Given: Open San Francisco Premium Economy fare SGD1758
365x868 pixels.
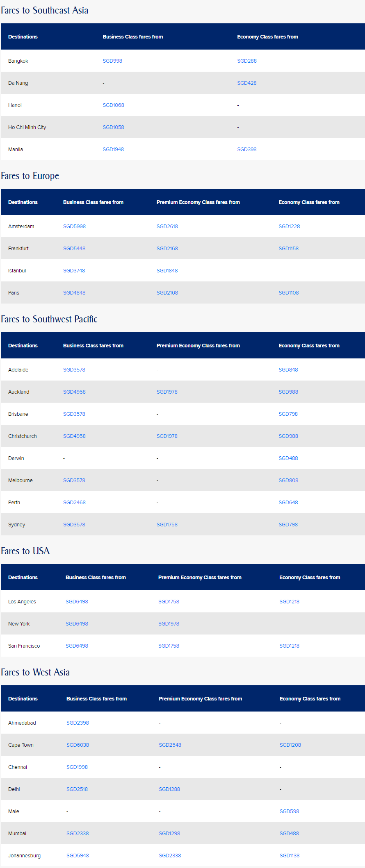Looking at the screenshot, I should pyautogui.click(x=169, y=646).
